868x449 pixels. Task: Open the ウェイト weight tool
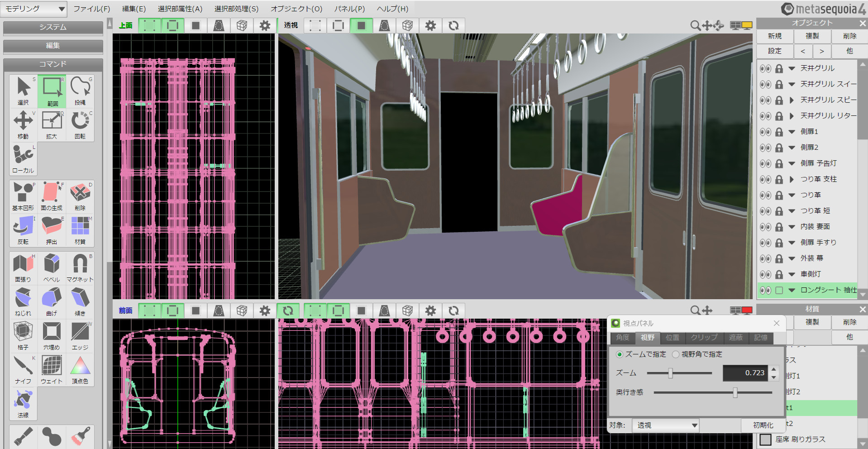52,370
